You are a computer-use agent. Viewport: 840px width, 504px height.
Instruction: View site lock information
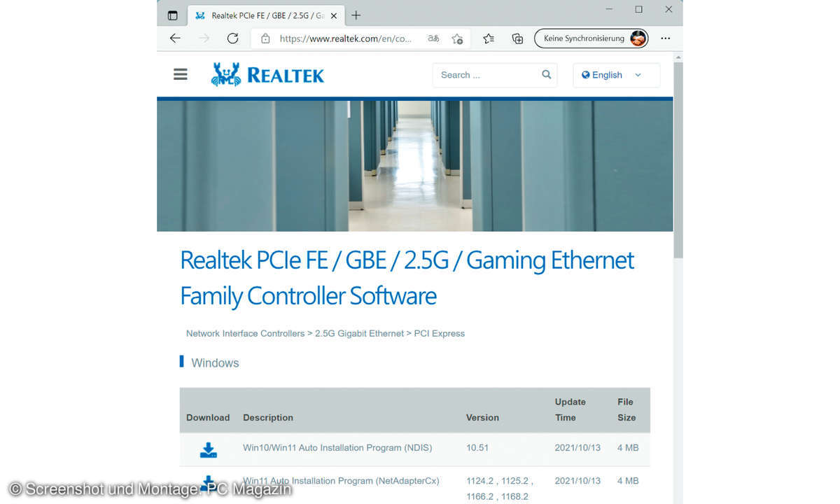point(265,39)
